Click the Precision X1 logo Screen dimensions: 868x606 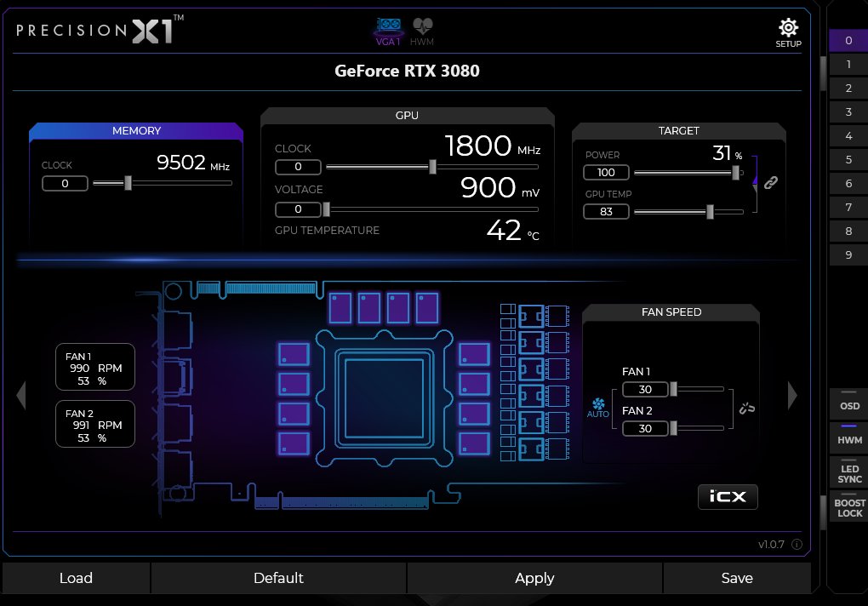click(x=100, y=29)
